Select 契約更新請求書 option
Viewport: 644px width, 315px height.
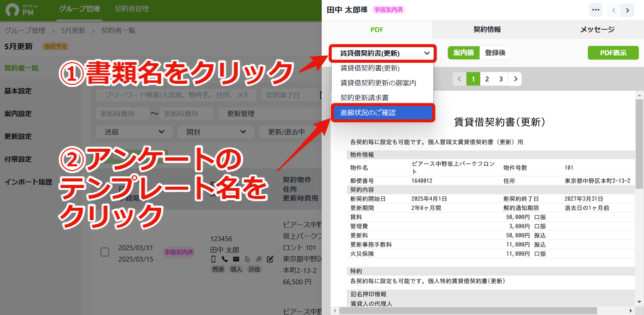382,98
